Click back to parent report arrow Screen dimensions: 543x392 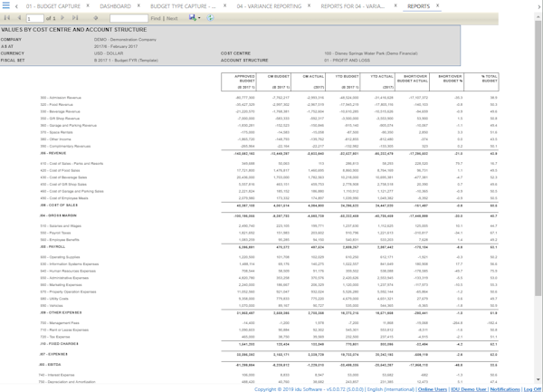94,18
